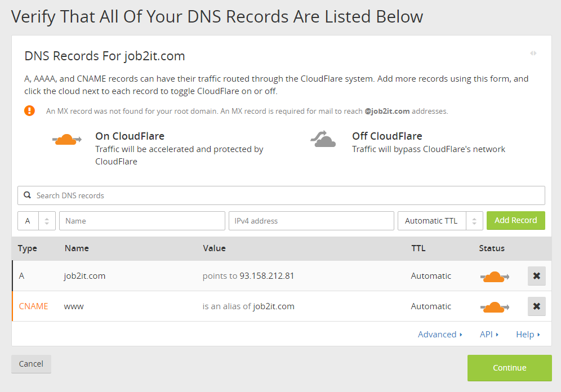The image size is (561, 392).
Task: Click the Type column header
Action: [27, 248]
